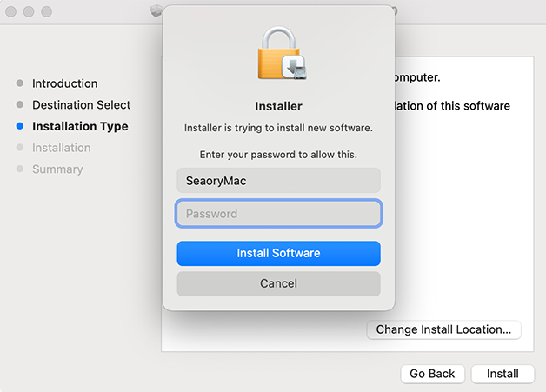Click the Install button at bottom right
Image resolution: width=546 pixels, height=392 pixels.
point(503,374)
